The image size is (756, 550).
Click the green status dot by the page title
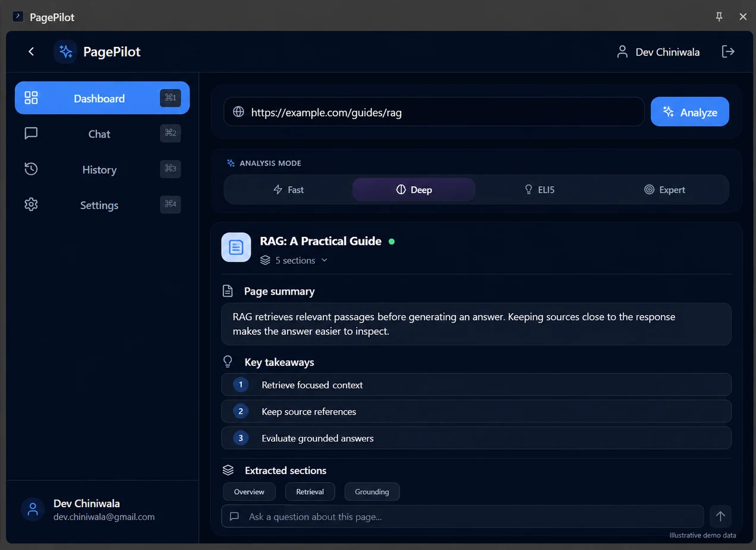391,241
